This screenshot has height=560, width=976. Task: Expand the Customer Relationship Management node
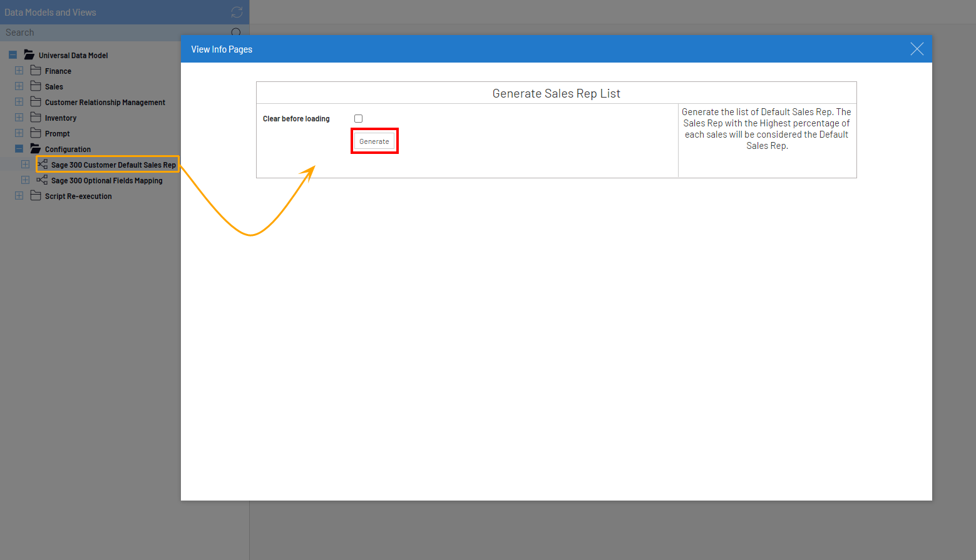point(19,102)
